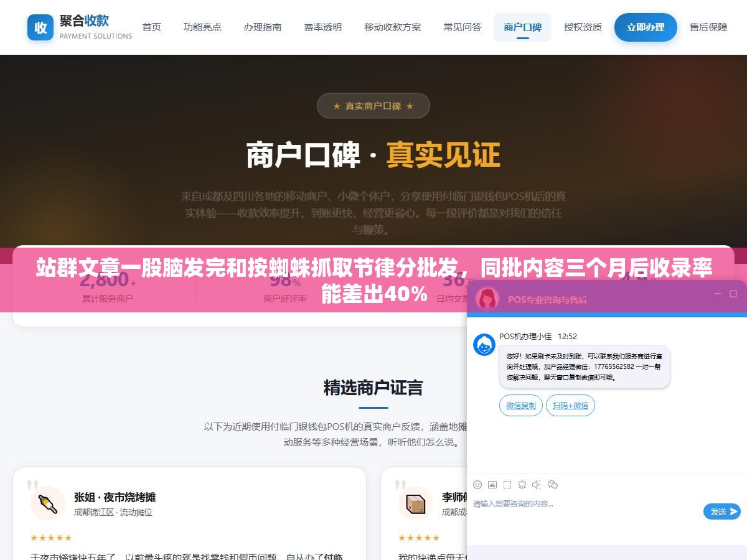Click the screenshot capture icon in chat
Screen dimensions: 747x560
click(x=507, y=485)
